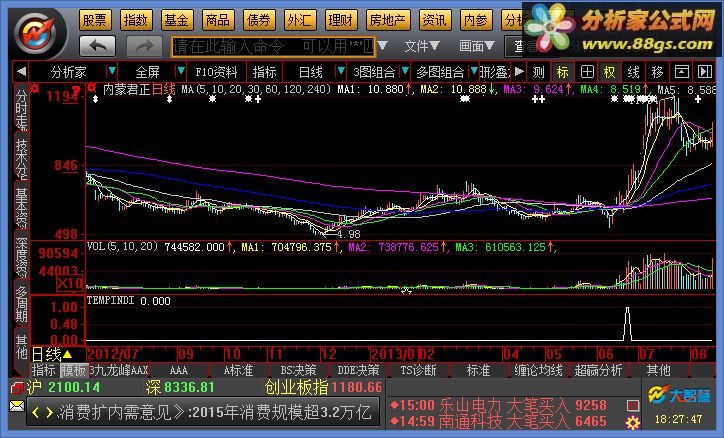Toggle the 权 adjustment button
The image size is (724, 438).
[x=609, y=72]
